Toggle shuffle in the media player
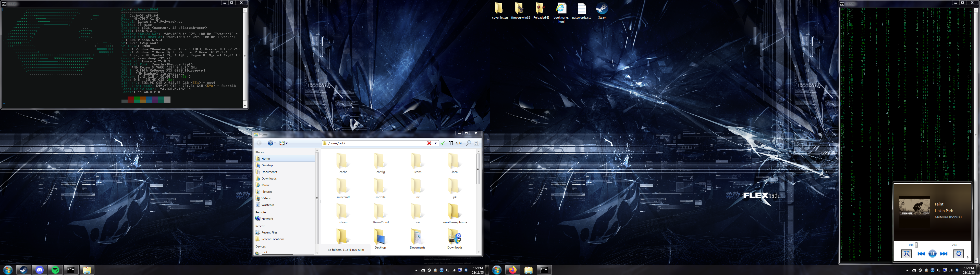The width and height of the screenshot is (980, 275). [x=906, y=254]
